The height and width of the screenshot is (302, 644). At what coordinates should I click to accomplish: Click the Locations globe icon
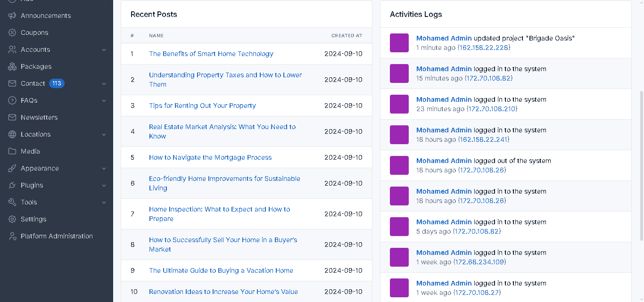(12, 134)
